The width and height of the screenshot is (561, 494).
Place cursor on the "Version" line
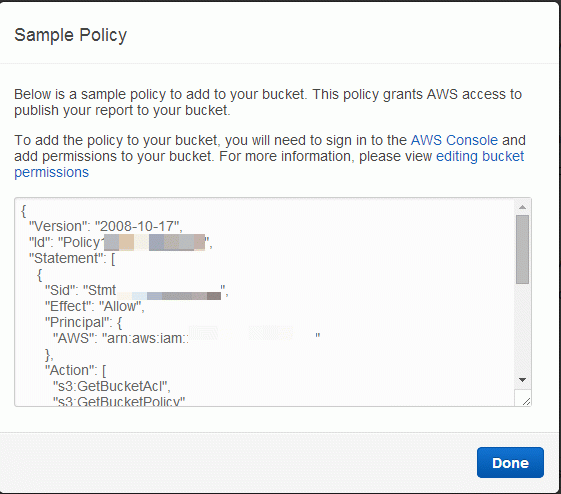pyautogui.click(x=106, y=226)
